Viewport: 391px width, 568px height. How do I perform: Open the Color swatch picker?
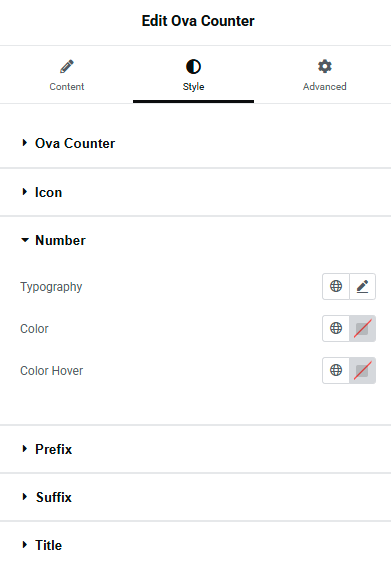[362, 328]
